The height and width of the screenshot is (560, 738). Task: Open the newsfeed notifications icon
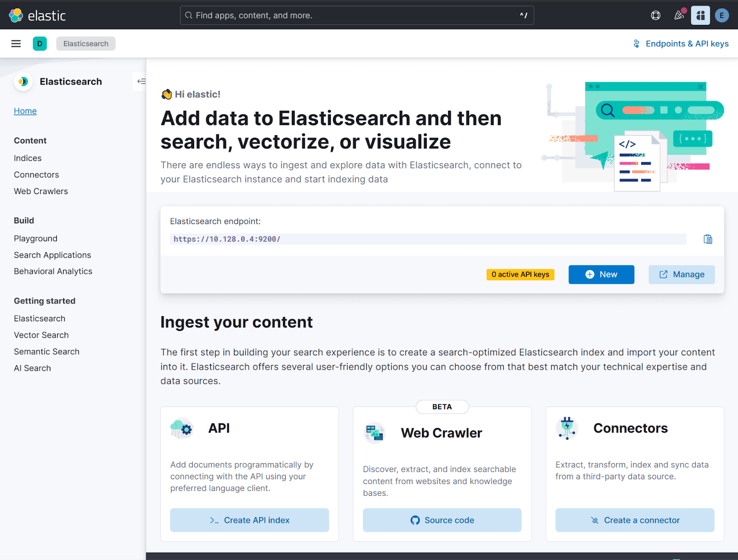click(x=679, y=15)
